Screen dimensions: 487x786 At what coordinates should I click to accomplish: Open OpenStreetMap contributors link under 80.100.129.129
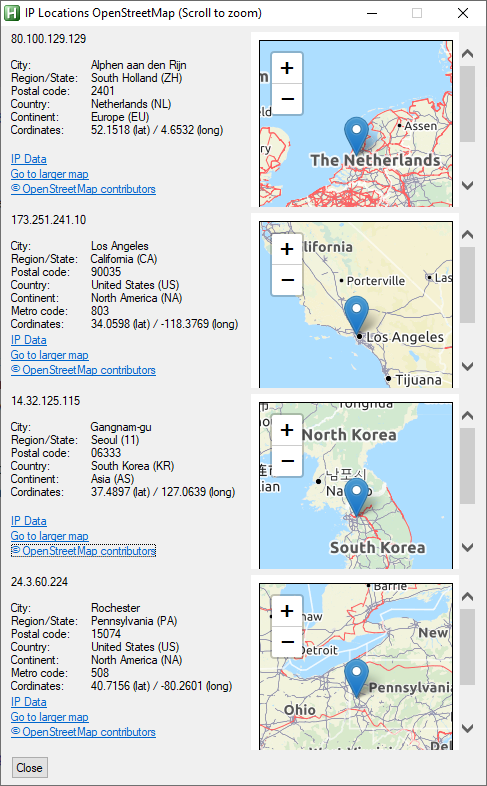(83, 189)
